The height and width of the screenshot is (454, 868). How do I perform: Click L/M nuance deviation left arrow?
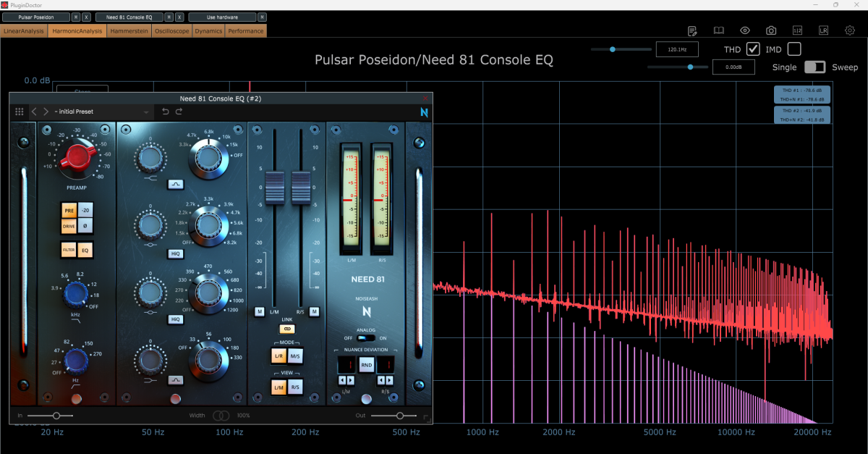[342, 380]
